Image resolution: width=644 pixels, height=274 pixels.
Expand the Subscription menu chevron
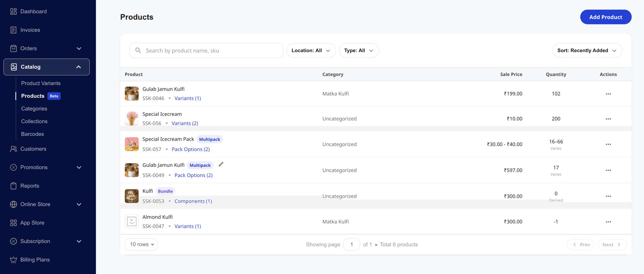click(x=79, y=241)
